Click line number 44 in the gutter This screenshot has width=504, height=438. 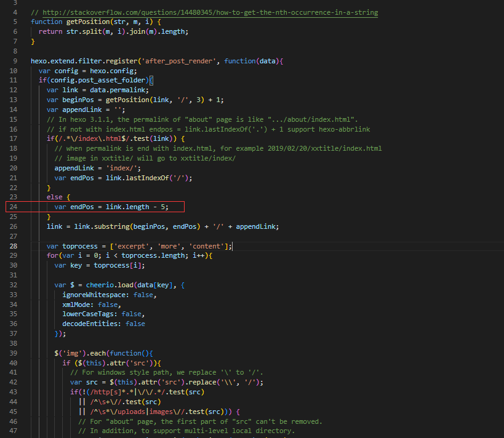click(13, 402)
